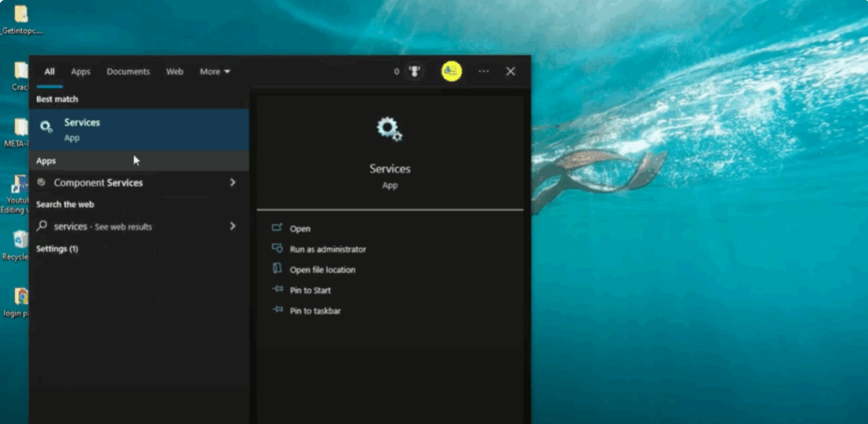The width and height of the screenshot is (868, 424).
Task: Open the Rewards trophy icon
Action: [x=415, y=72]
